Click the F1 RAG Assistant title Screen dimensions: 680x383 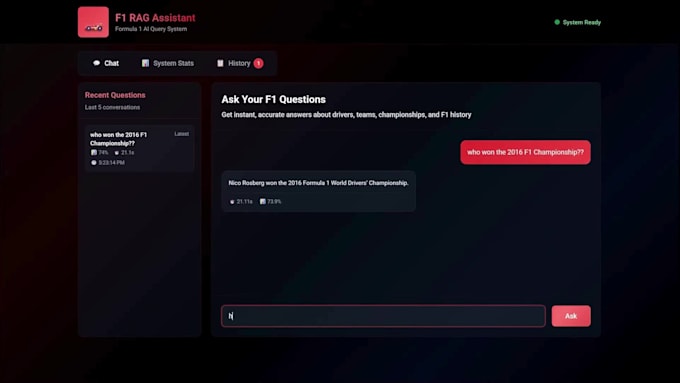tap(155, 18)
